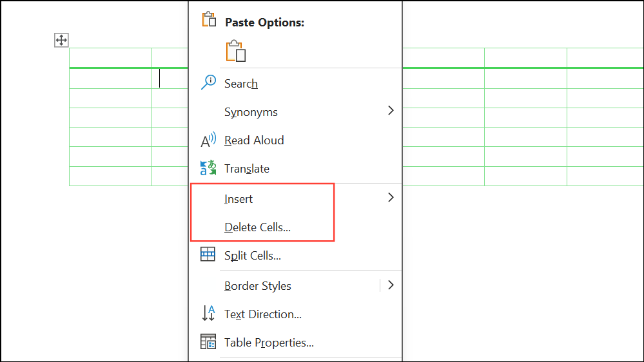Screen dimensions: 644x362
Task: Expand the Insert submenu arrow
Action: point(391,197)
